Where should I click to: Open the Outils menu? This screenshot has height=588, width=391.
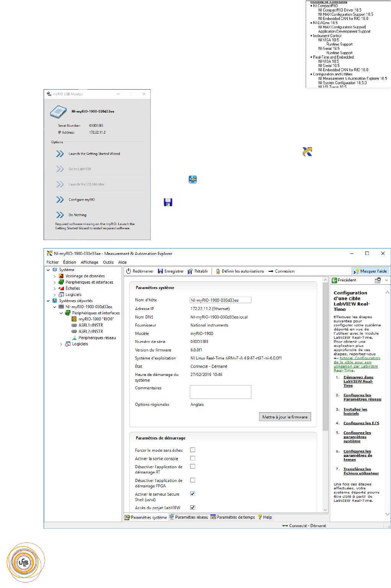coord(108,262)
